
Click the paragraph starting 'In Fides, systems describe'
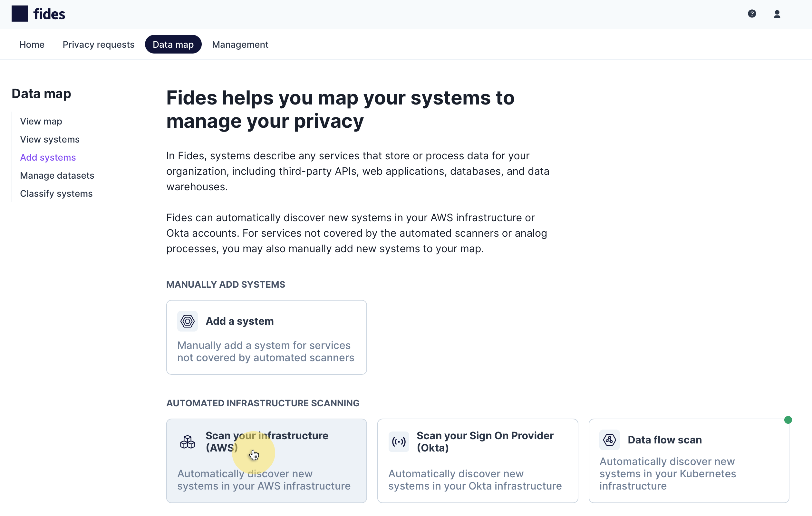[x=358, y=171]
